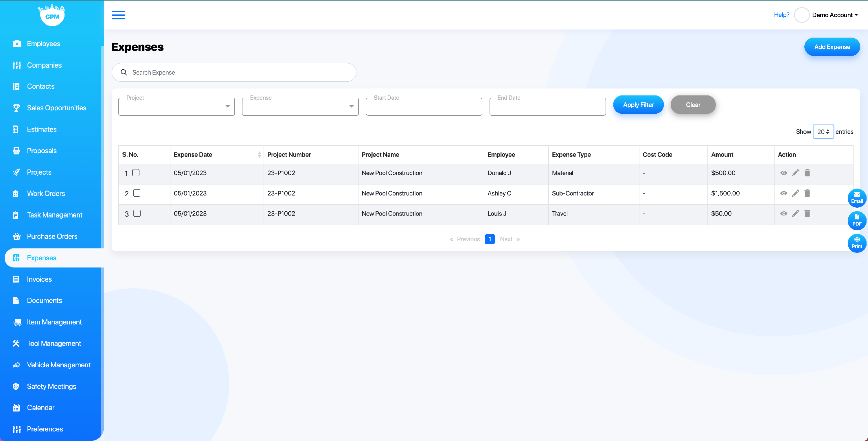Open Task Management in the sidebar
This screenshot has height=441, width=868.
click(54, 215)
